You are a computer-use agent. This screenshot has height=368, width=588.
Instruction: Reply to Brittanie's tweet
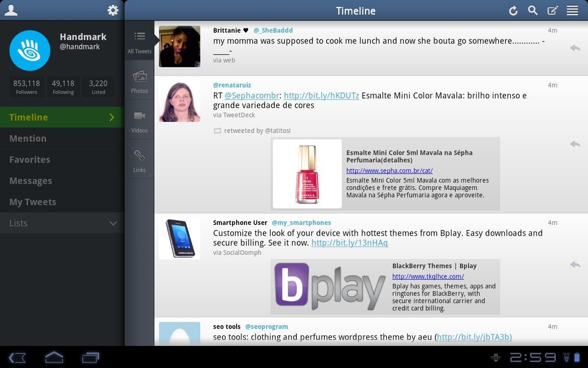pos(575,48)
